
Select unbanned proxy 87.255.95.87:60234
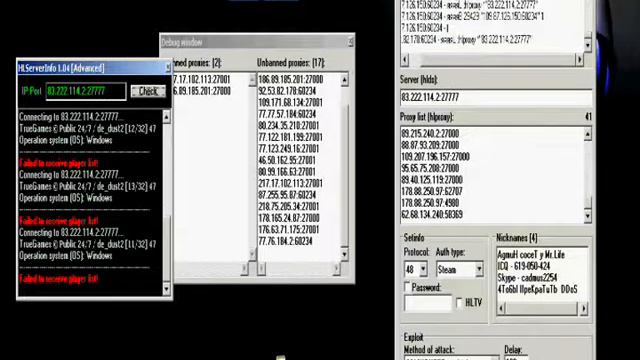click(x=287, y=195)
